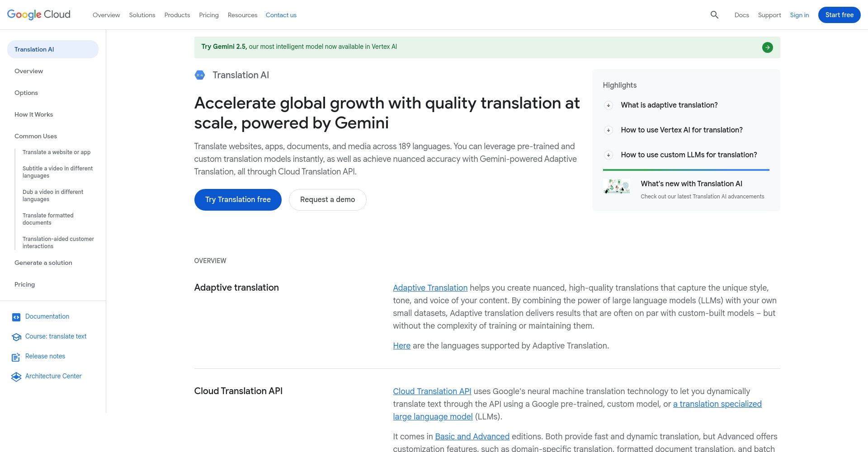Click the Translation AI hexagon product icon
Viewport: 868px width, 452px height.
pos(200,75)
